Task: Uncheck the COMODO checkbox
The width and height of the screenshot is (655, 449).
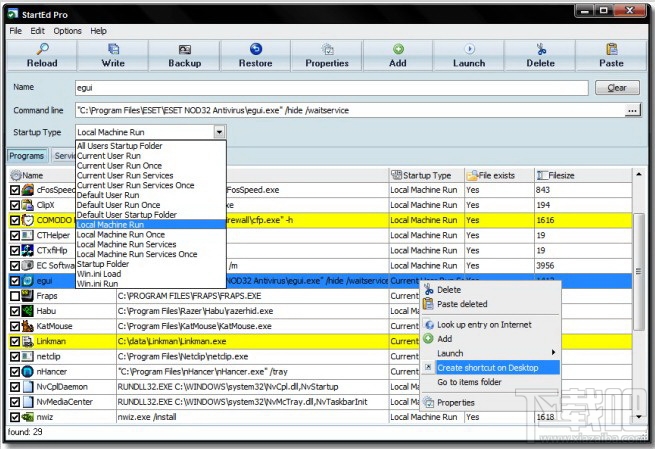Action: tap(15, 220)
